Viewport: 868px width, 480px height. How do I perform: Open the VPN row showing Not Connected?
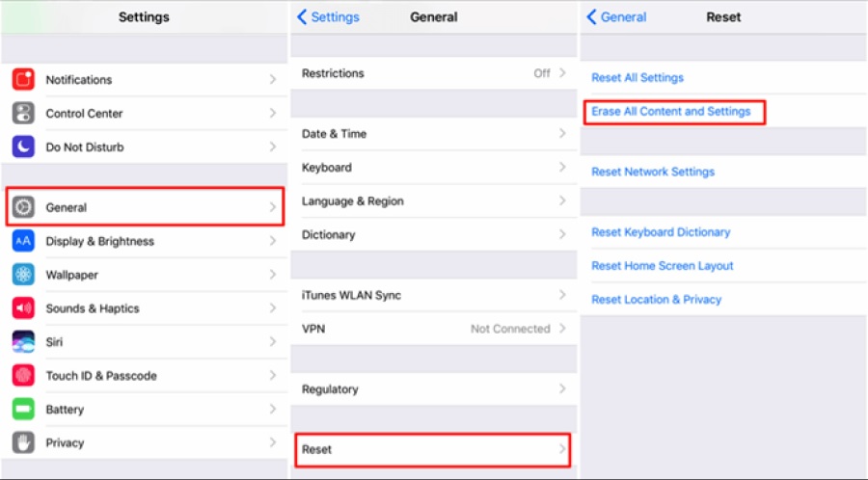coord(433,329)
